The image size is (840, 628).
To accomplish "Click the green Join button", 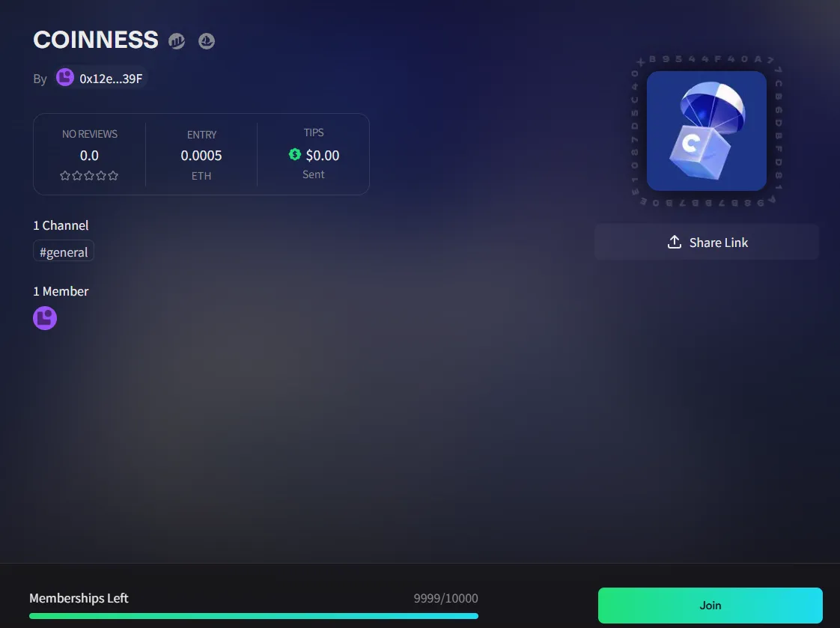I will pyautogui.click(x=710, y=605).
